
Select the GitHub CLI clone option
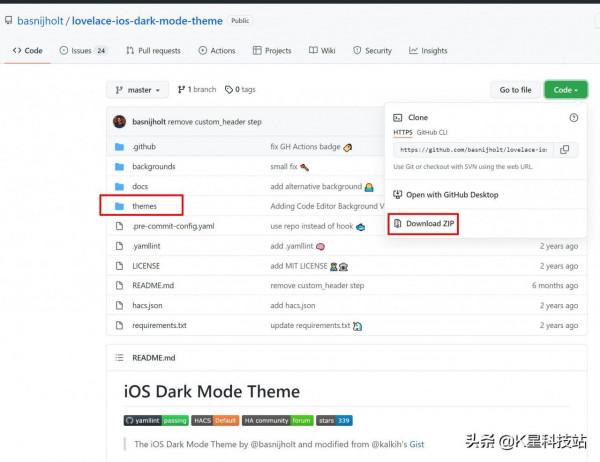tap(431, 132)
